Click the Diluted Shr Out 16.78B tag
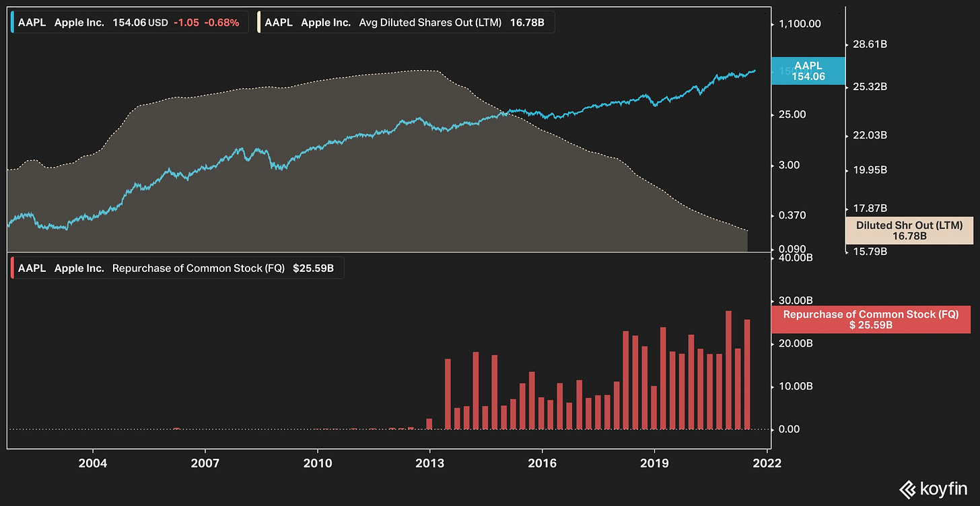Image resolution: width=980 pixels, height=506 pixels. coord(909,231)
